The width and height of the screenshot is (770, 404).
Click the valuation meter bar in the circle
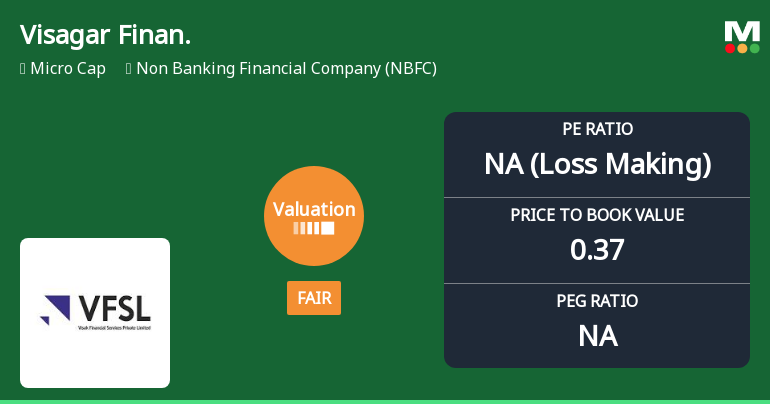point(314,228)
